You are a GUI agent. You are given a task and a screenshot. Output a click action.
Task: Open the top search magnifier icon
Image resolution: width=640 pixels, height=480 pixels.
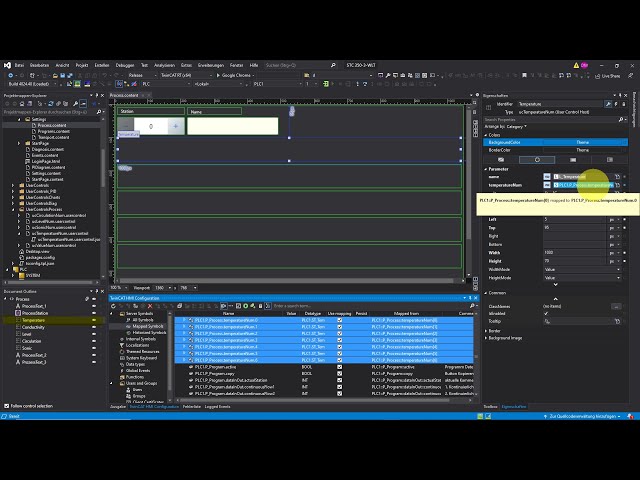click(x=333, y=65)
